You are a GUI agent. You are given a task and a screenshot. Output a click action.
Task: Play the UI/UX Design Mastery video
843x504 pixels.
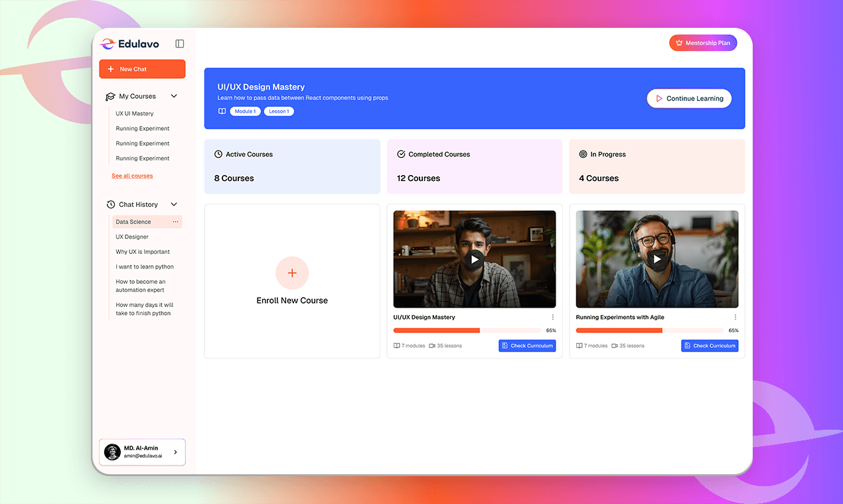tap(474, 259)
